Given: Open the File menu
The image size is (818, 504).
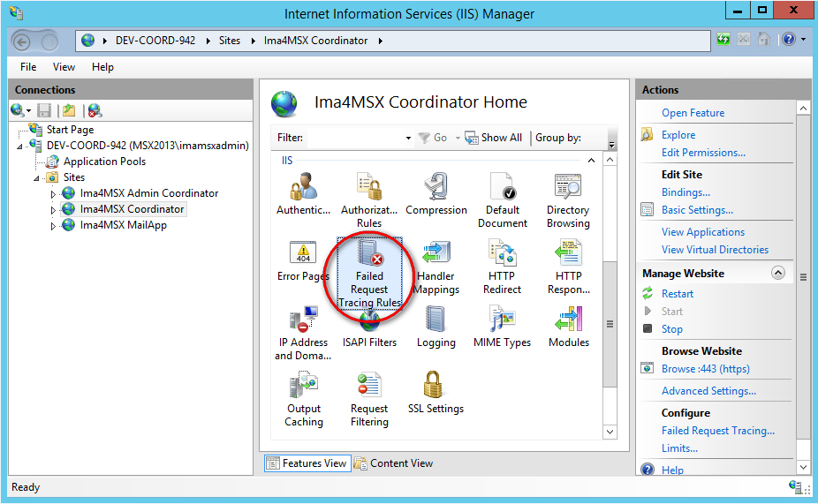Looking at the screenshot, I should pos(28,67).
